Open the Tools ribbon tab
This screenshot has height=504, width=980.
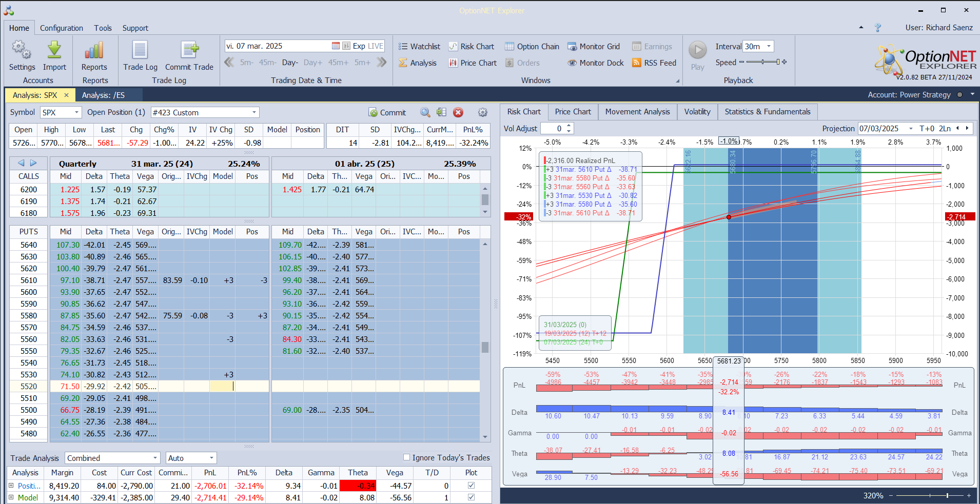click(103, 28)
